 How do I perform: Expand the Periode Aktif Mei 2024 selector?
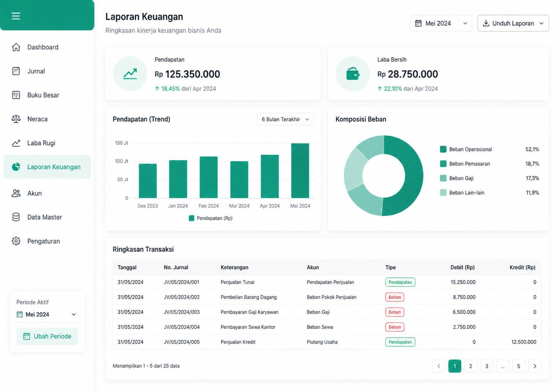[x=46, y=315]
